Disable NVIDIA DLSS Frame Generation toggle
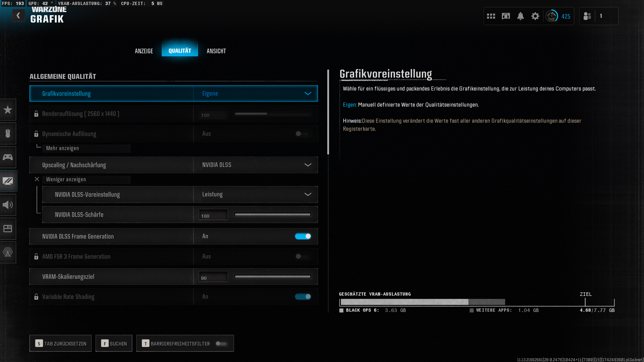 303,236
